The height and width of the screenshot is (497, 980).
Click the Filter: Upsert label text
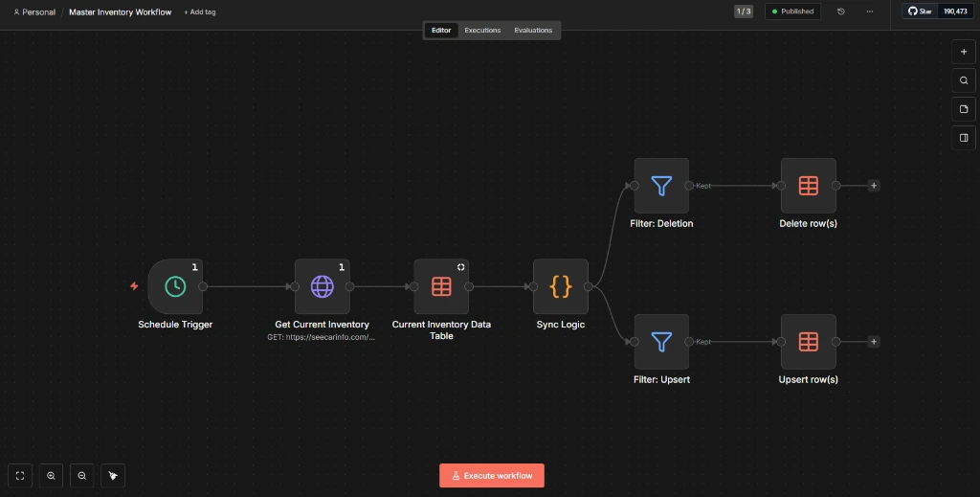click(661, 379)
